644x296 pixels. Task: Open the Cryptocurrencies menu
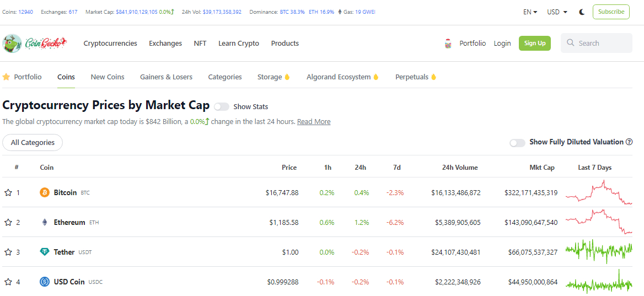coord(110,43)
